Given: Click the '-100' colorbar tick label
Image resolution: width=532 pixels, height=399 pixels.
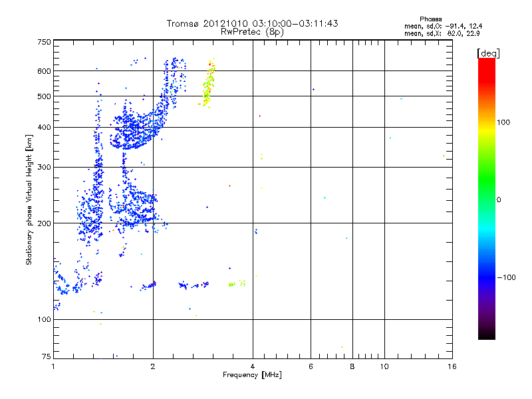Looking at the screenshot, I should pyautogui.click(x=506, y=277).
